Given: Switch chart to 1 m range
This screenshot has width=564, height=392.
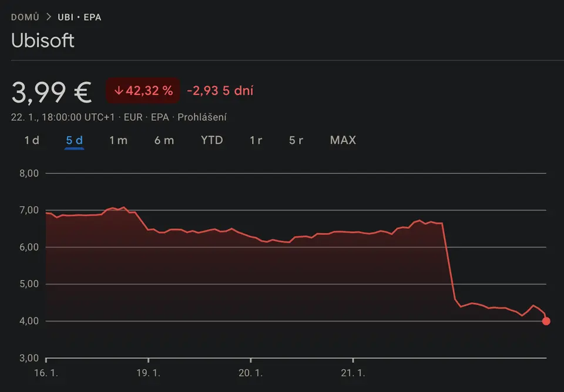Looking at the screenshot, I should [x=118, y=140].
